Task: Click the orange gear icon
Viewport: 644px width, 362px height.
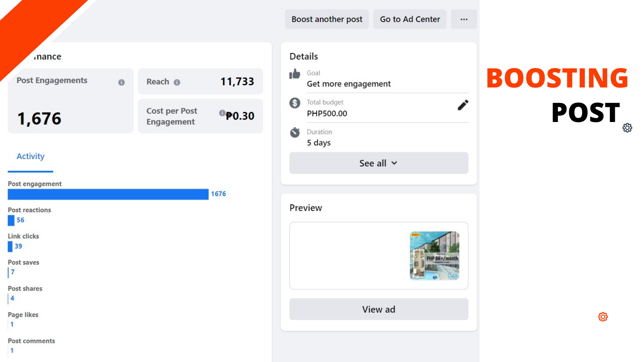Action: tap(603, 317)
